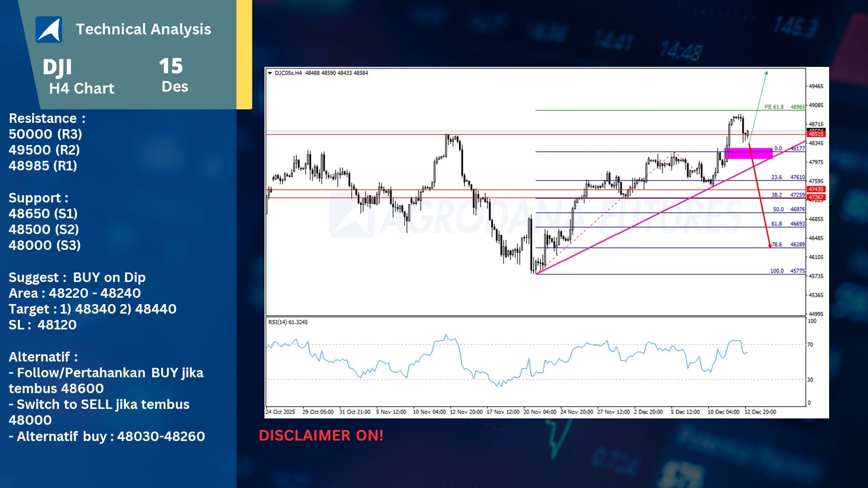This screenshot has height=488, width=868.
Task: Click the red 47435 price label
Action: point(816,189)
